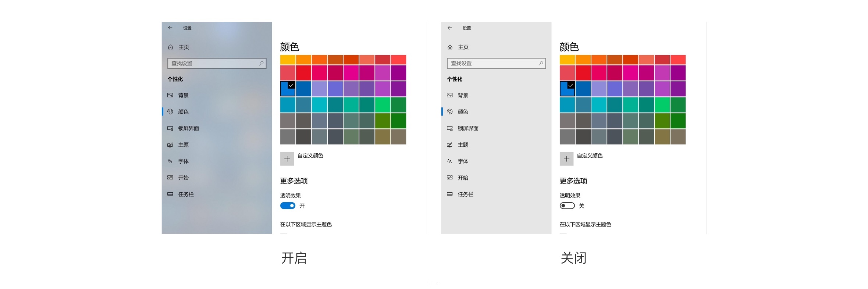This screenshot has height=289, width=868.
Task: Select 颜色 menu label in left window
Action: click(x=183, y=112)
